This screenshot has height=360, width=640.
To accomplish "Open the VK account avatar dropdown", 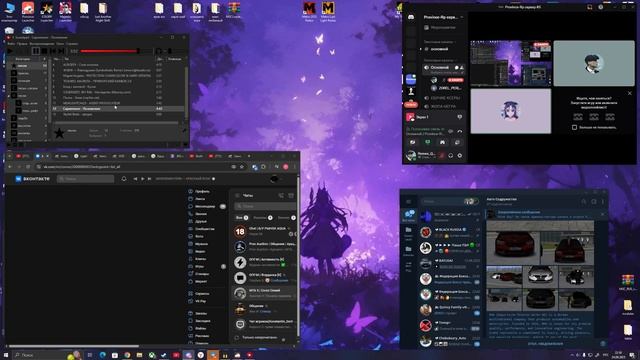I will 276,179.
